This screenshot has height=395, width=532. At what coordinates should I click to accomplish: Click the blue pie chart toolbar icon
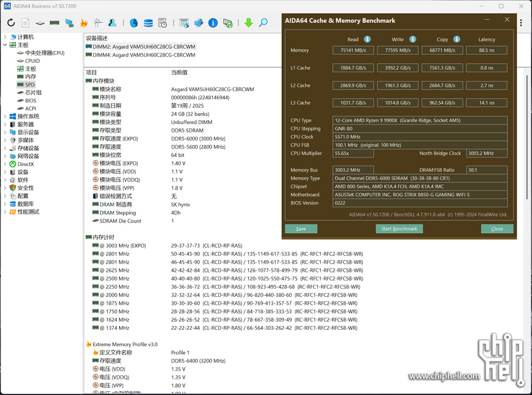pyautogui.click(x=134, y=23)
